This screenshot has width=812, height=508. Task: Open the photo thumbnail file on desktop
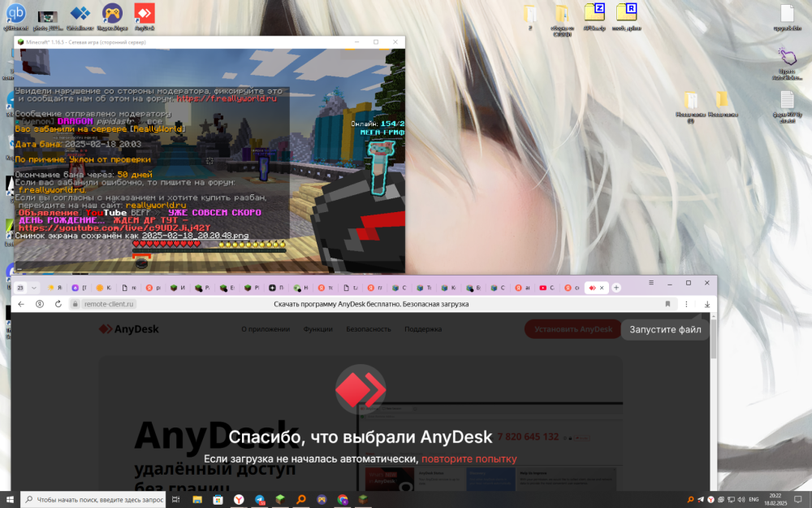(48, 19)
